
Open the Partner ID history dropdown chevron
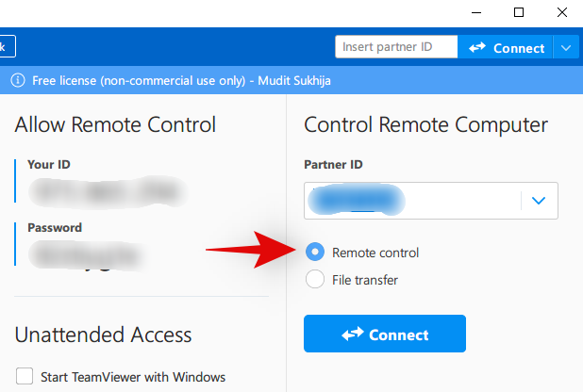coord(539,201)
